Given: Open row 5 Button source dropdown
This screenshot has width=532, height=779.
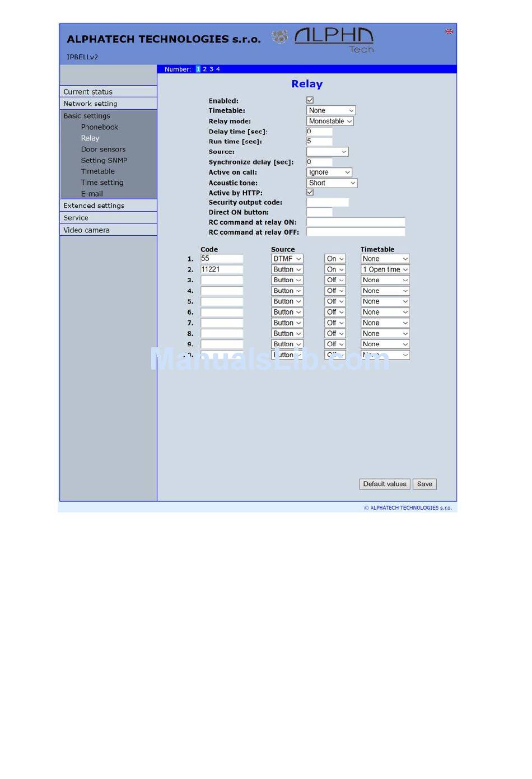Looking at the screenshot, I should pos(287,301).
